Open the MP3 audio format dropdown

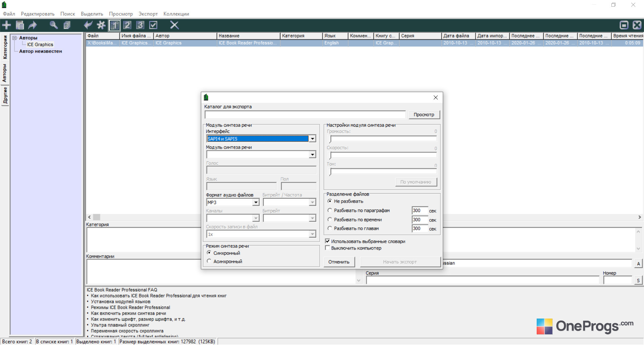pyautogui.click(x=256, y=202)
